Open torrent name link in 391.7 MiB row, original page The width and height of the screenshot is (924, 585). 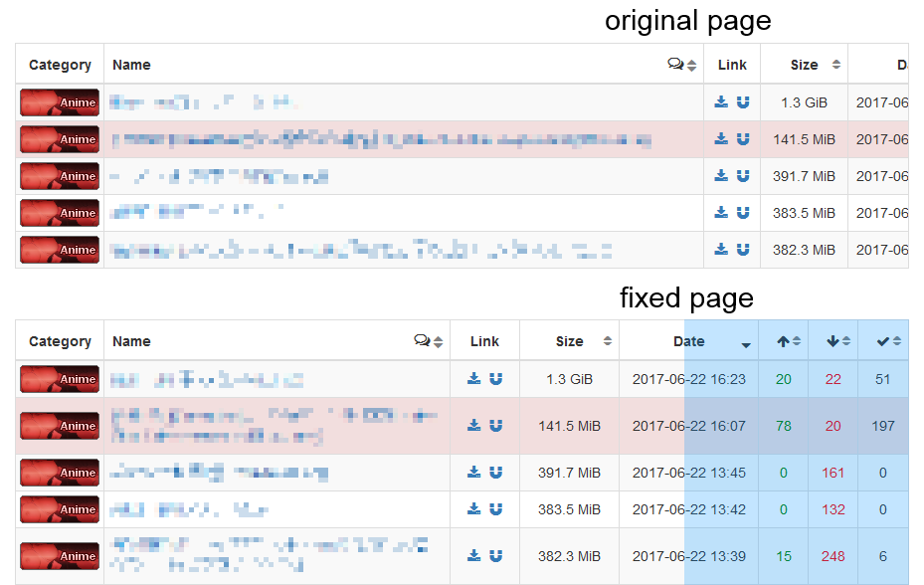pyautogui.click(x=219, y=176)
